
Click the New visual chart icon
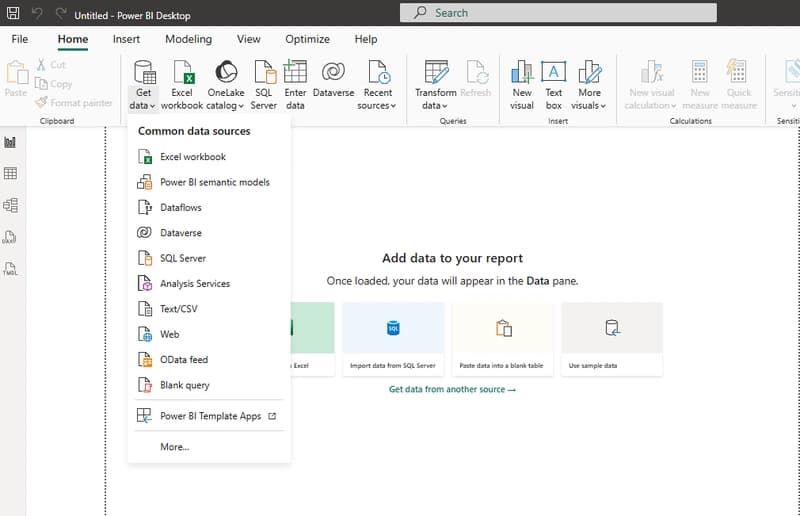click(522, 72)
